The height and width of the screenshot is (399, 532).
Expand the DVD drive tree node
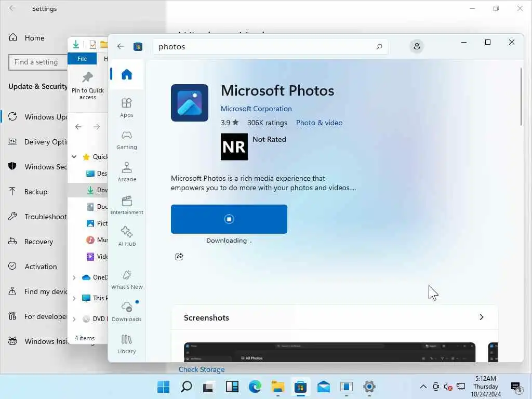pyautogui.click(x=74, y=319)
